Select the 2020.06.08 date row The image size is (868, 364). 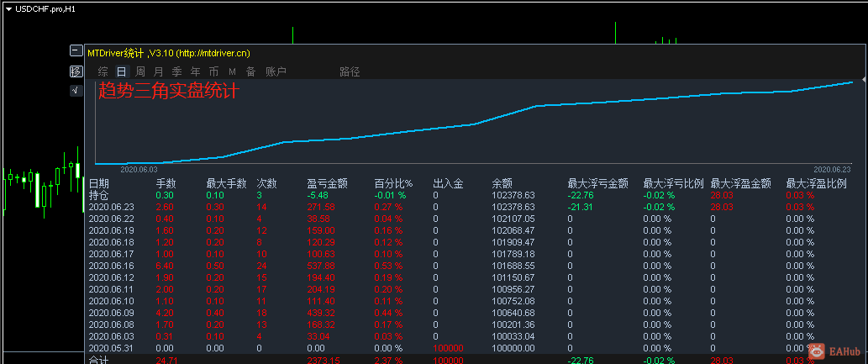112,324
